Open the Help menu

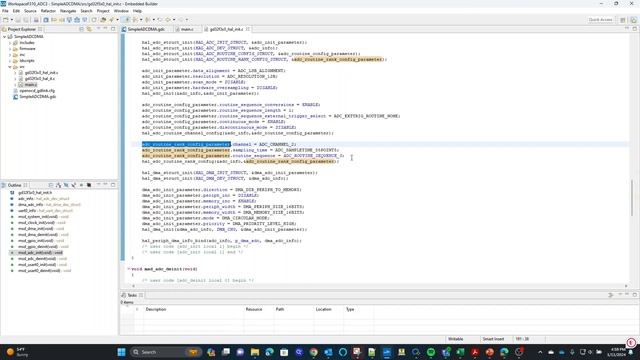138,11
